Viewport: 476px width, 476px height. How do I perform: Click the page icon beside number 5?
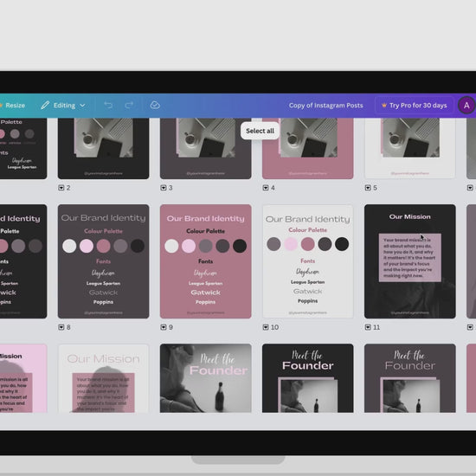368,188
